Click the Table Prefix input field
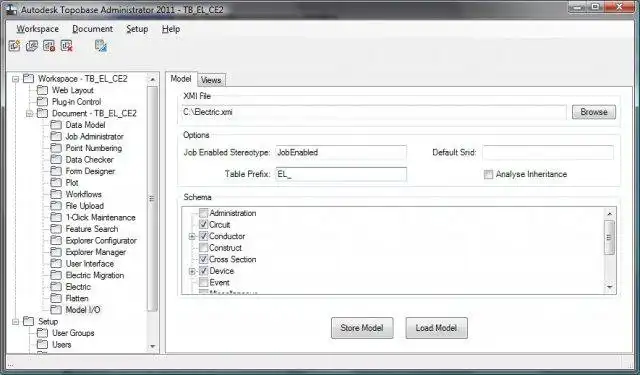640x375 pixels. [341, 174]
